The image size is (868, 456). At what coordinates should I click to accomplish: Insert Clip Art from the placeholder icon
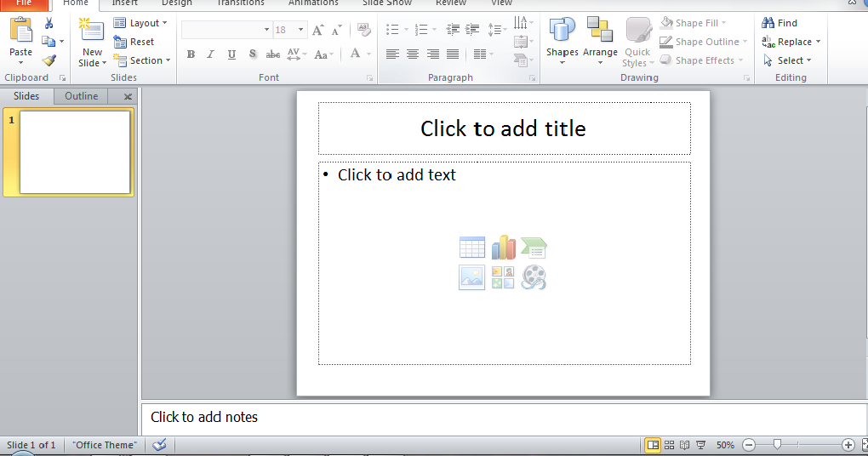click(503, 277)
